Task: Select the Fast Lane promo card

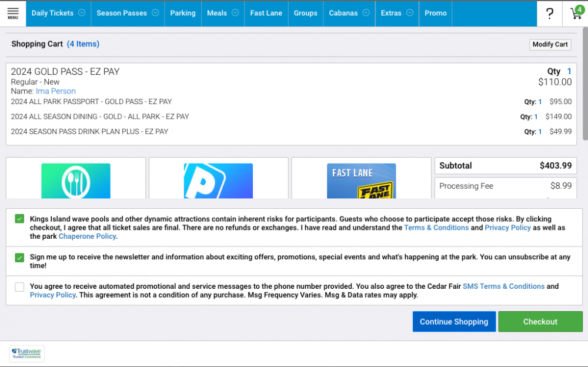Action: pos(361,181)
